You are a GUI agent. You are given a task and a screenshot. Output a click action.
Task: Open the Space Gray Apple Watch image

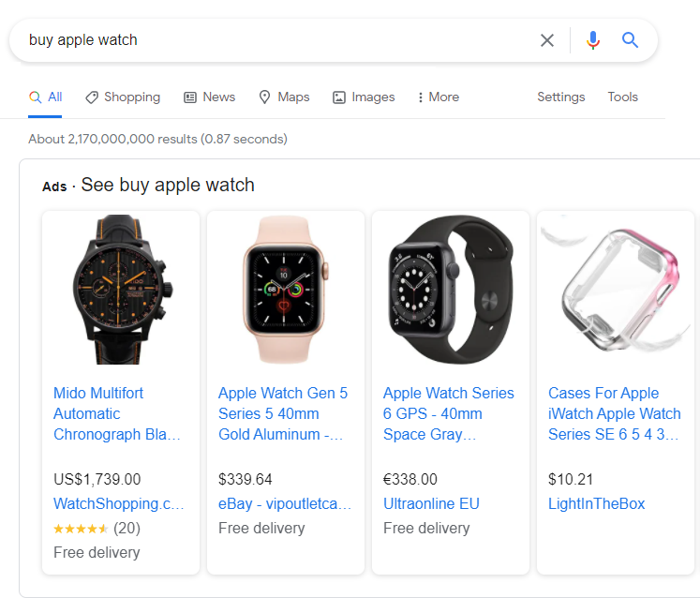coord(450,291)
